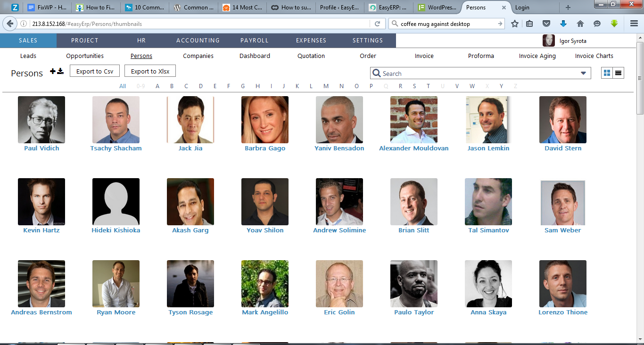Select the pinned Z browser tab

pyautogui.click(x=15, y=8)
